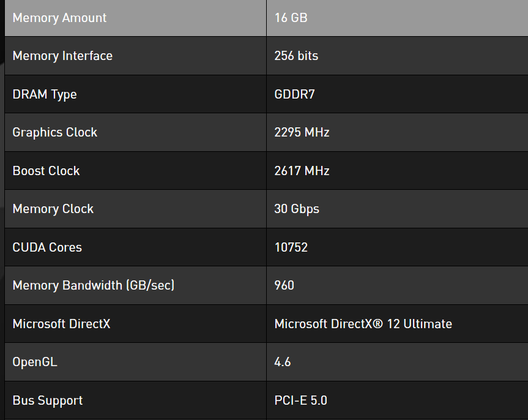528x420 pixels.
Task: Select the 30 Gbps value
Action: 297,209
